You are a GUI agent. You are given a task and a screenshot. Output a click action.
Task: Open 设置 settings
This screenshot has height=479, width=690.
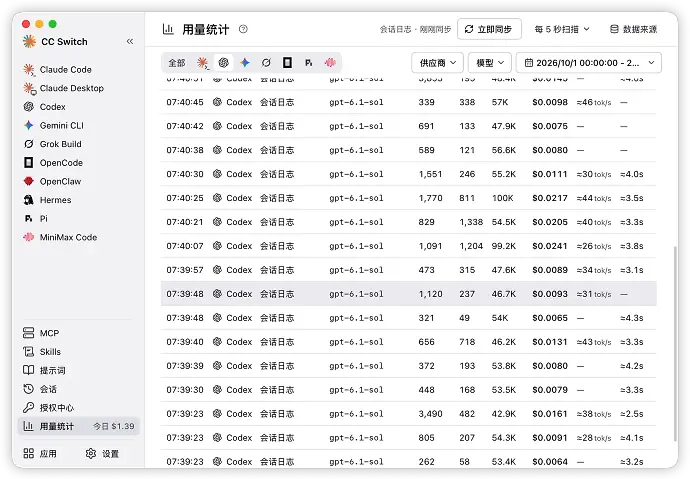[x=102, y=453]
